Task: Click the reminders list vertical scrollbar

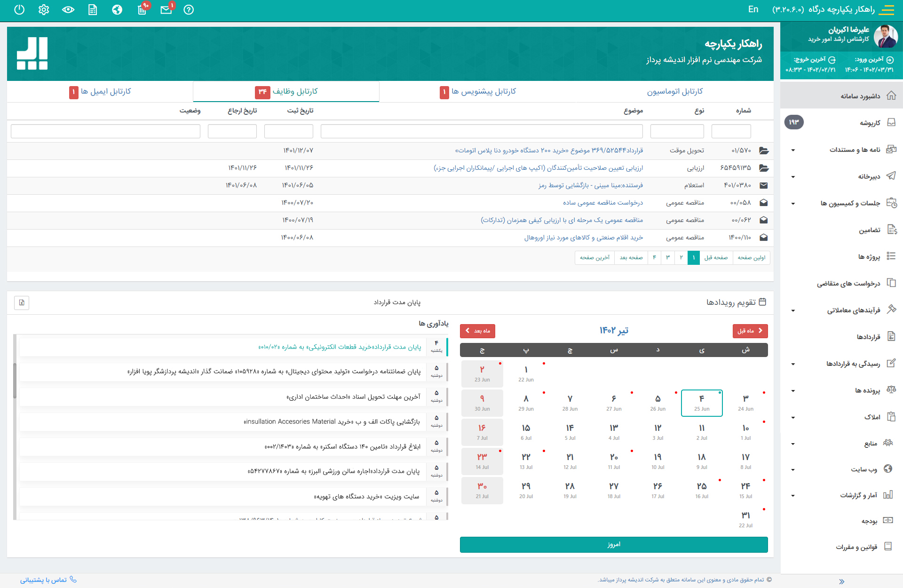Action: [x=15, y=381]
